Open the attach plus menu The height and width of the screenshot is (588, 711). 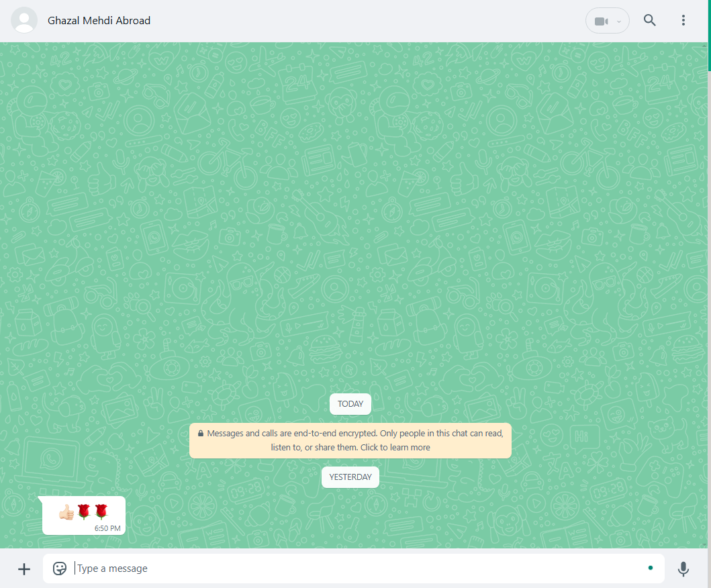(x=24, y=569)
